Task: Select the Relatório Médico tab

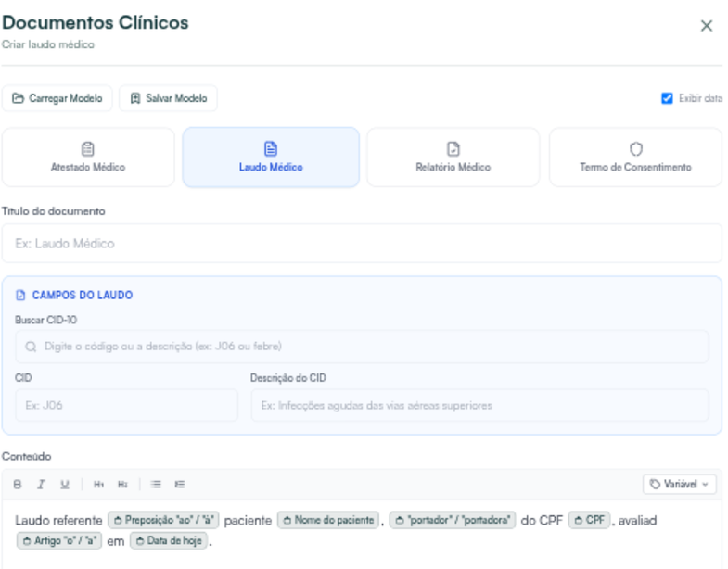Action: (453, 158)
